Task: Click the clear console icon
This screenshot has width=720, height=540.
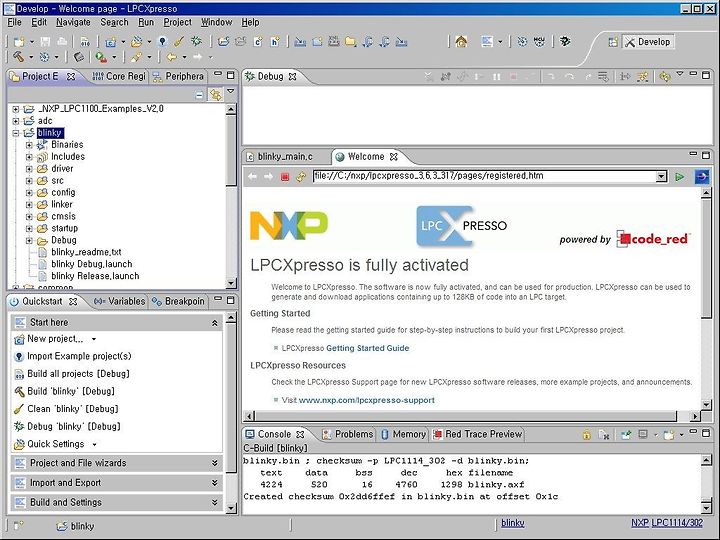Action: point(604,434)
